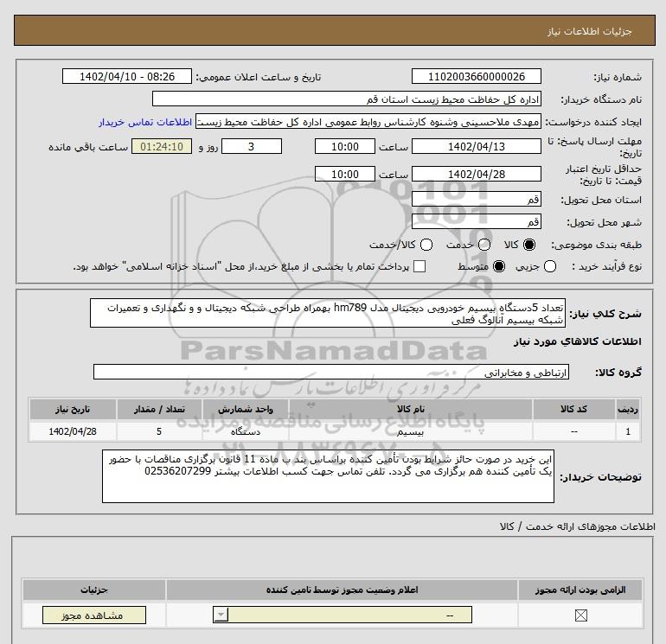
Task: Select the کالا radio button
Action: pos(529,245)
